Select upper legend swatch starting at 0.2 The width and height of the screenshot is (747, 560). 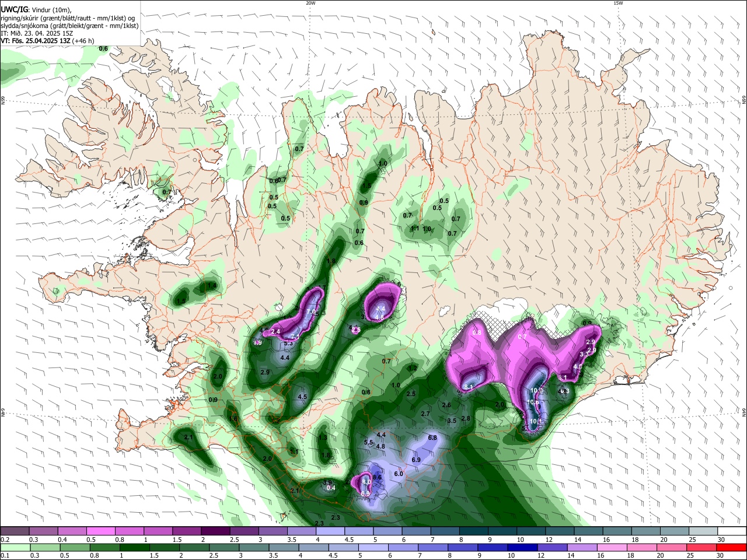coord(15,531)
